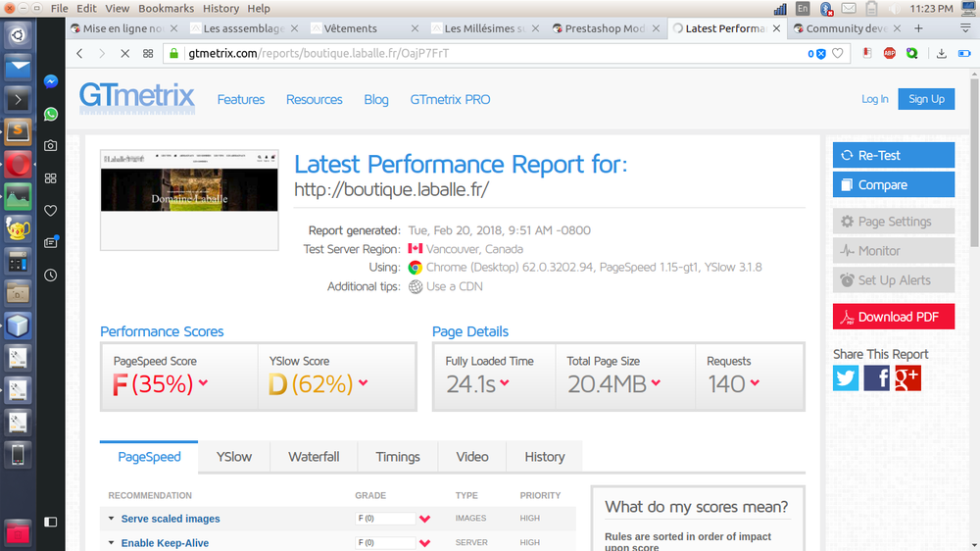This screenshot has width=980, height=551.
Task: Switch to the Timings tab
Action: click(398, 457)
